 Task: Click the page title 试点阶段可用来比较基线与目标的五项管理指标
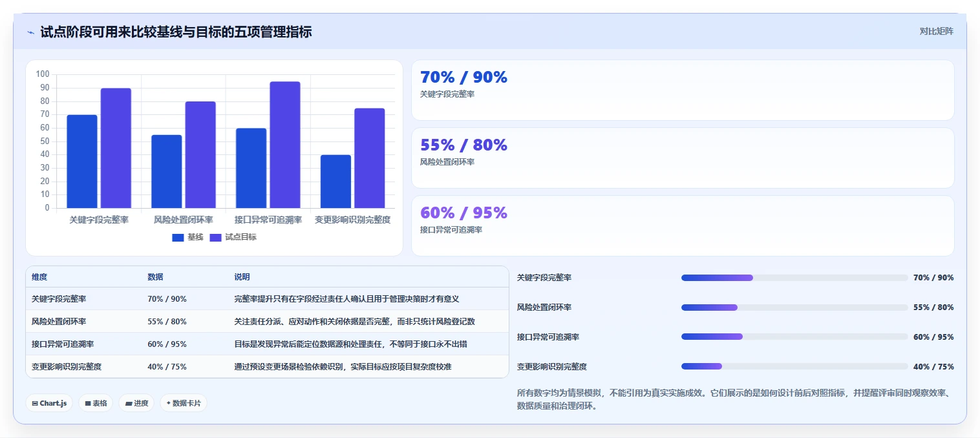click(176, 32)
